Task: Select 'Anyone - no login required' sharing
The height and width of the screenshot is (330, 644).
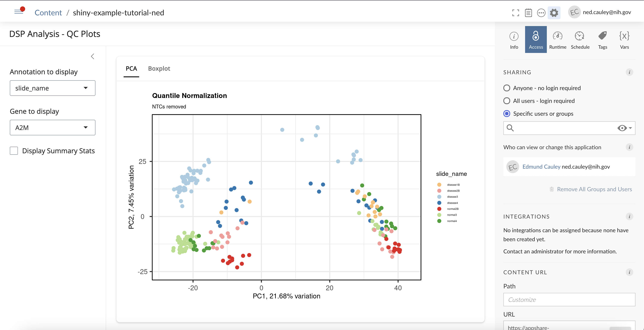Action: click(x=507, y=88)
